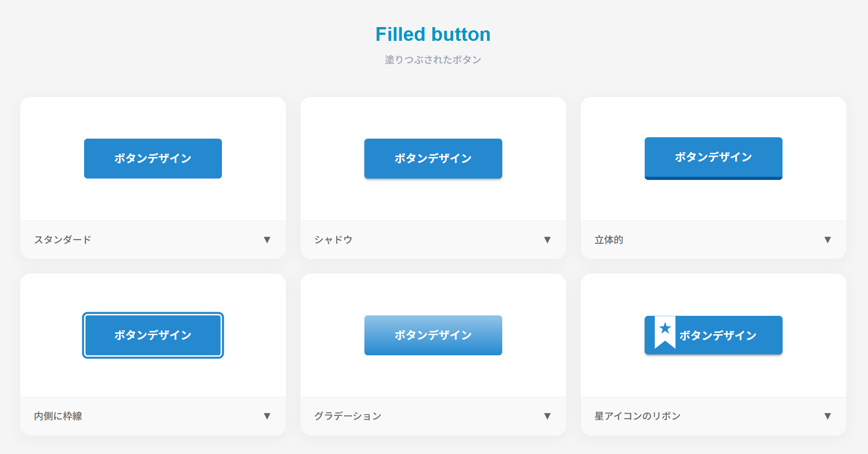Expand the 立体的 code section
Viewport: 868px width, 454px height.
pos(828,240)
